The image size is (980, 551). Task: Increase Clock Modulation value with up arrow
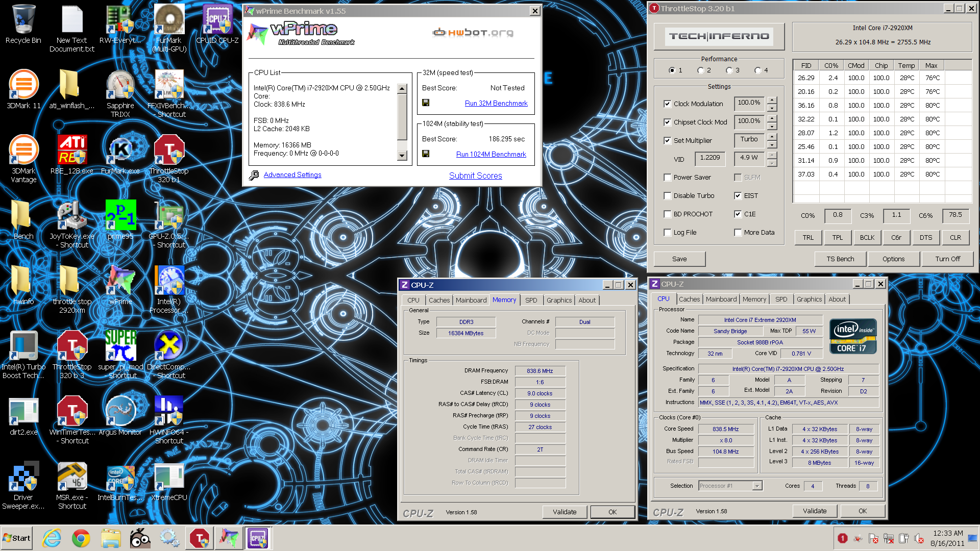pos(772,100)
